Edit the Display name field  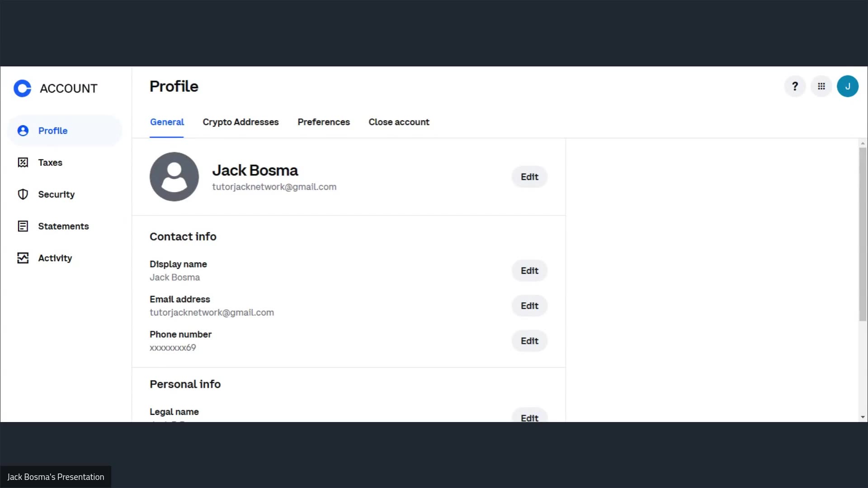tap(529, 270)
